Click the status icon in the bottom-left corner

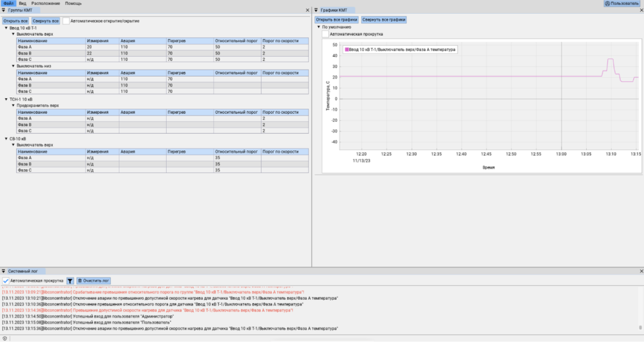(5, 338)
